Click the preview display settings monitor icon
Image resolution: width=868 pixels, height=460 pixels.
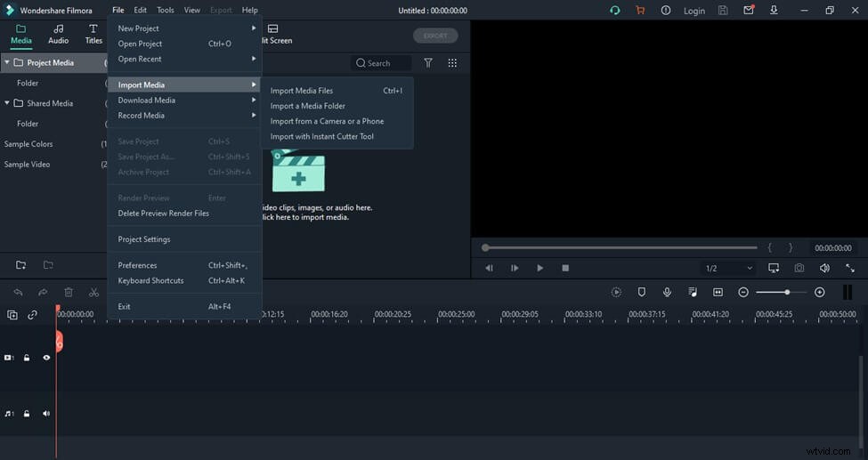pos(774,268)
